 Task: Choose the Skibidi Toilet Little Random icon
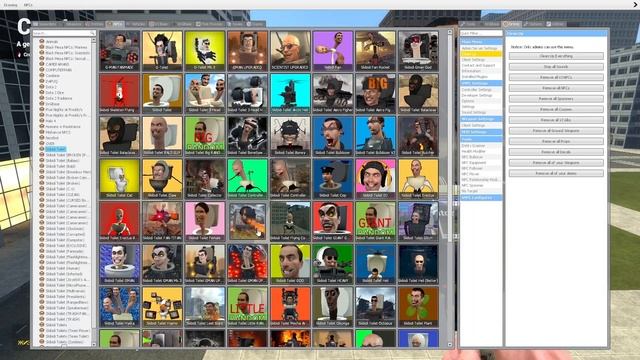click(x=247, y=306)
